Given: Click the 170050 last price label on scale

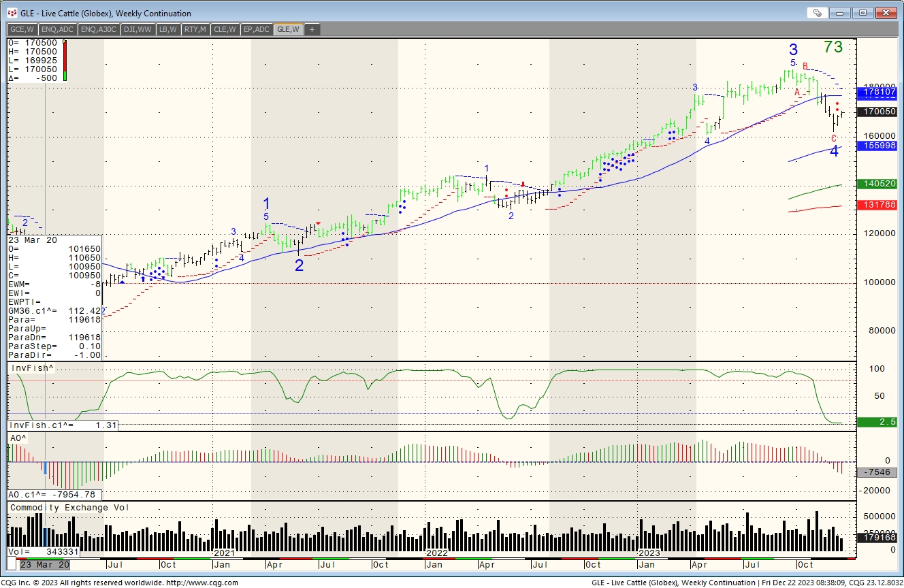Looking at the screenshot, I should (878, 112).
